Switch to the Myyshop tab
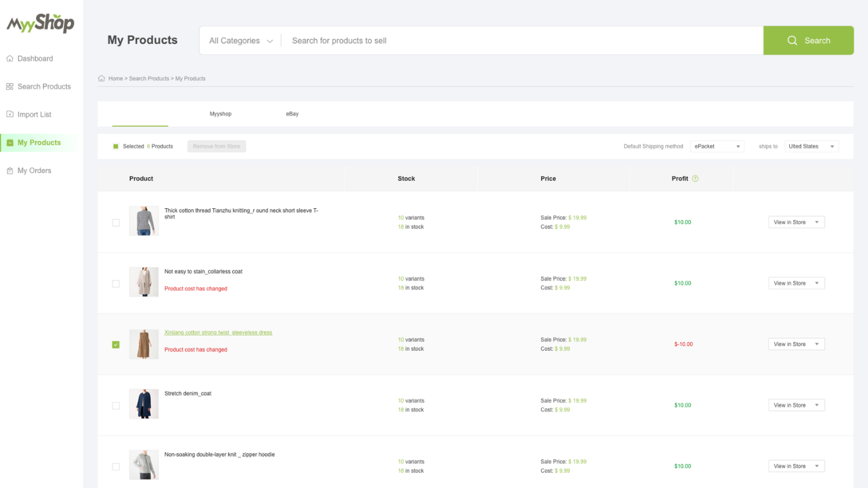868x488 pixels. [220, 114]
